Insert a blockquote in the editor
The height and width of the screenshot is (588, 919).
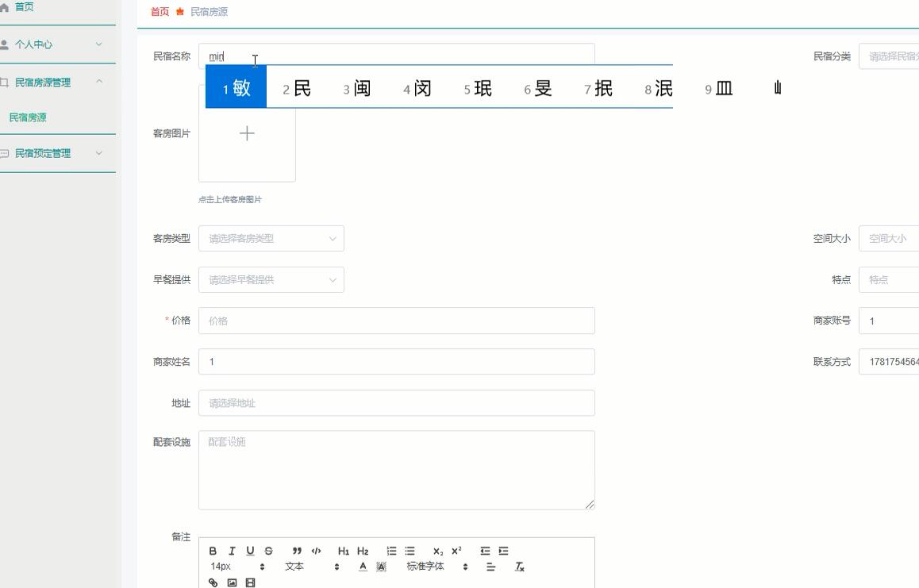298,551
